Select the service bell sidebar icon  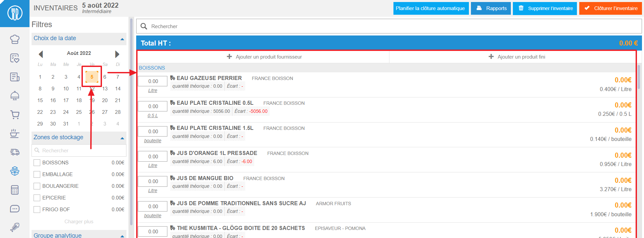(15, 96)
